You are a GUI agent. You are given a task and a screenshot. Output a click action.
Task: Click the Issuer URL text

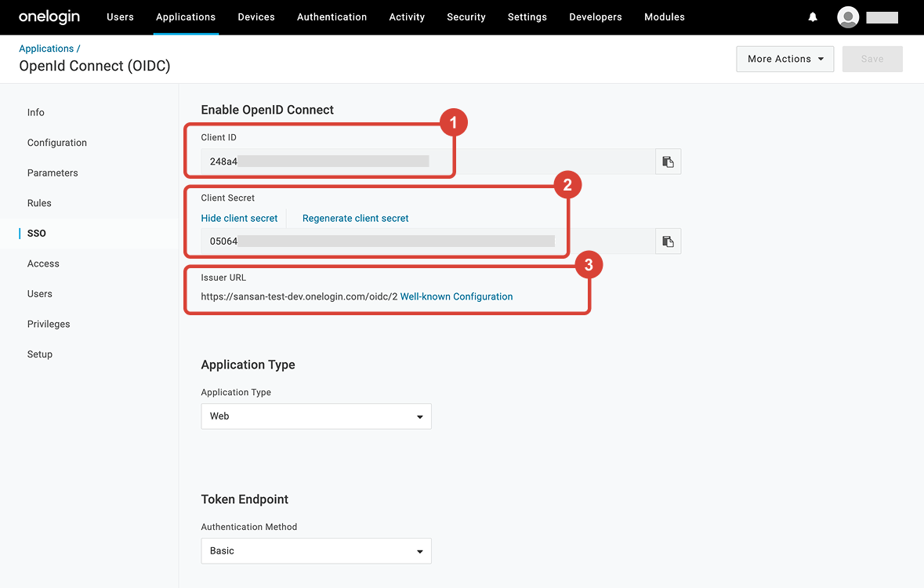pos(299,296)
